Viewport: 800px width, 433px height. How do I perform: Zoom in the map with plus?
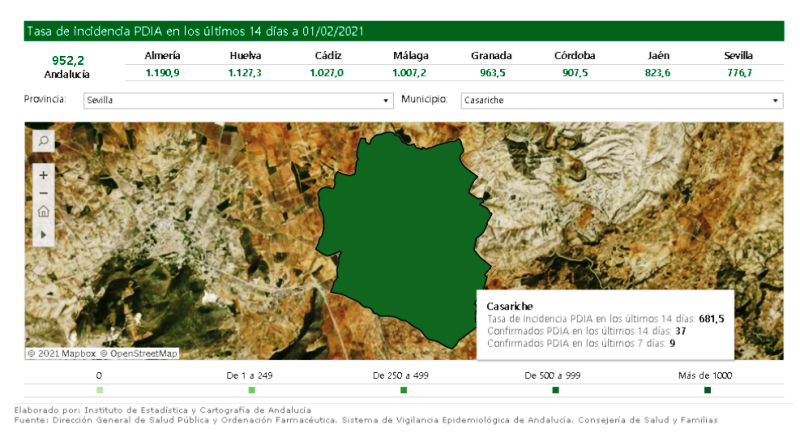pos(43,174)
